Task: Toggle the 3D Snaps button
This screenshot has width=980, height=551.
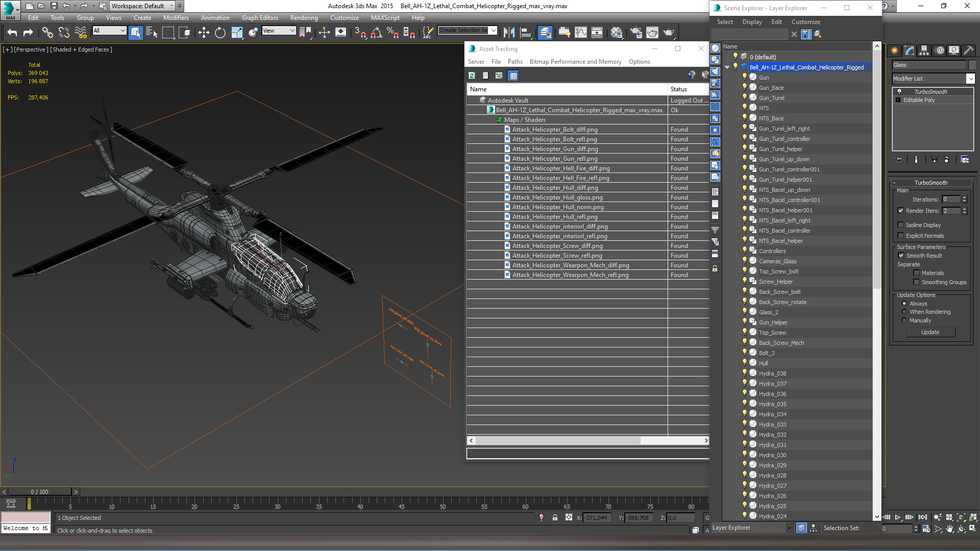Action: click(360, 33)
